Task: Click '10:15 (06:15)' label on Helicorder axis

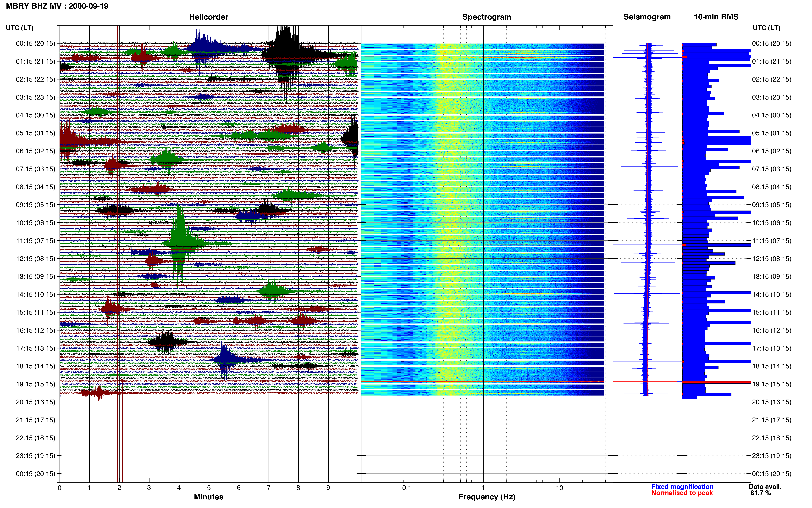Action: pyautogui.click(x=35, y=223)
